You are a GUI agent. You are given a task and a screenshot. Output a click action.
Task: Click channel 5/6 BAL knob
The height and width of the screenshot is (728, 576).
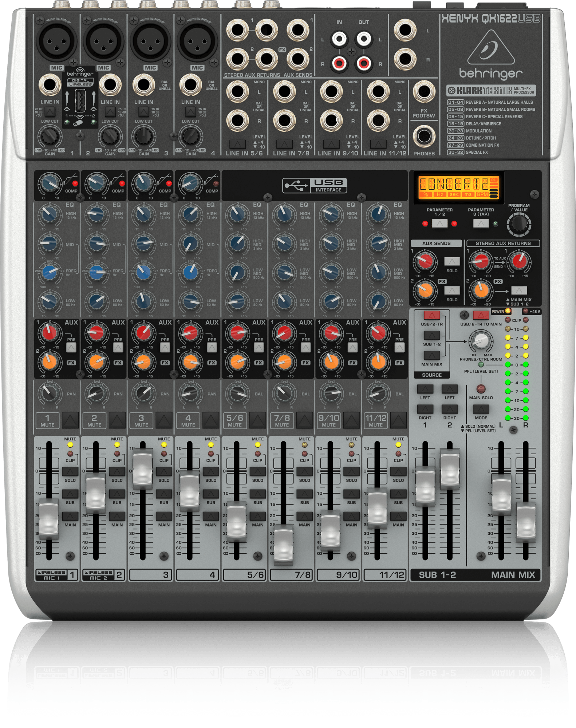[x=237, y=393]
